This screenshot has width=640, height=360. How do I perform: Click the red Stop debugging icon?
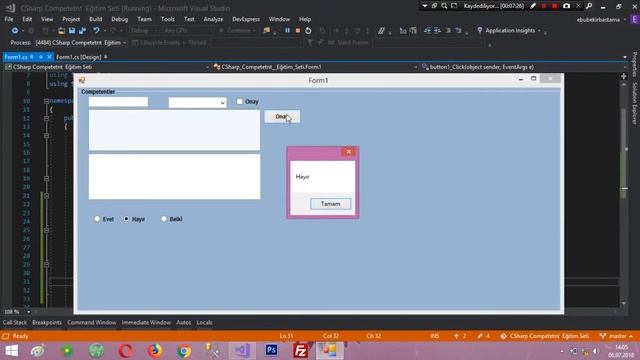pos(298,31)
